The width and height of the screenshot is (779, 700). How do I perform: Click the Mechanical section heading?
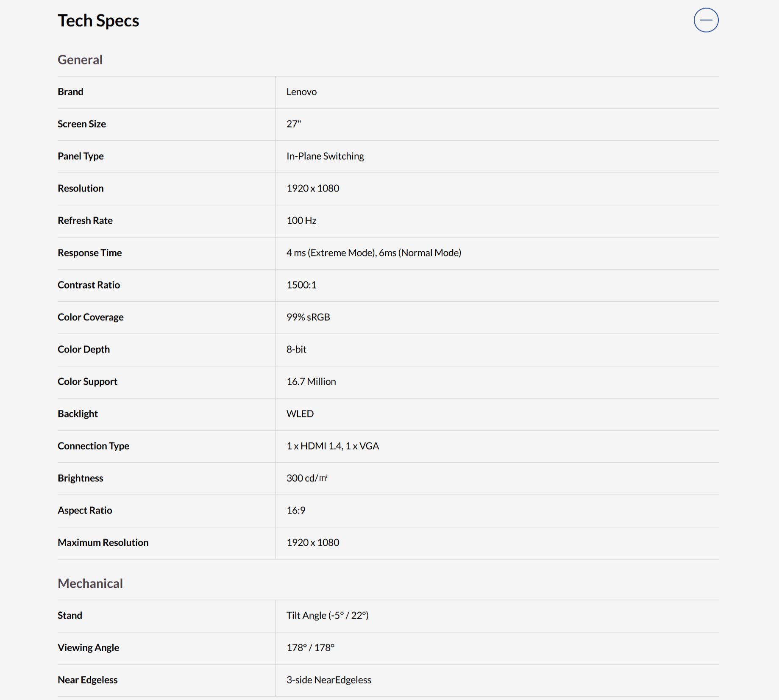[90, 583]
